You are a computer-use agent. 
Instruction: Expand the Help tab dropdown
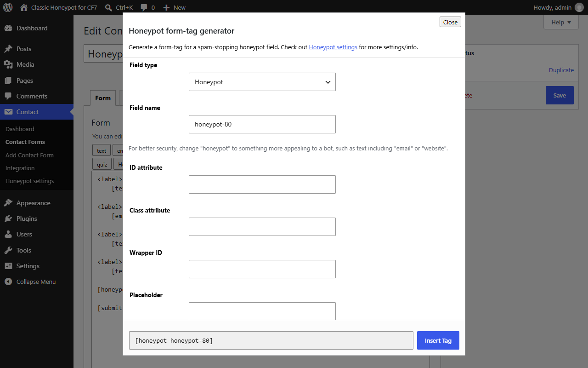(x=561, y=22)
